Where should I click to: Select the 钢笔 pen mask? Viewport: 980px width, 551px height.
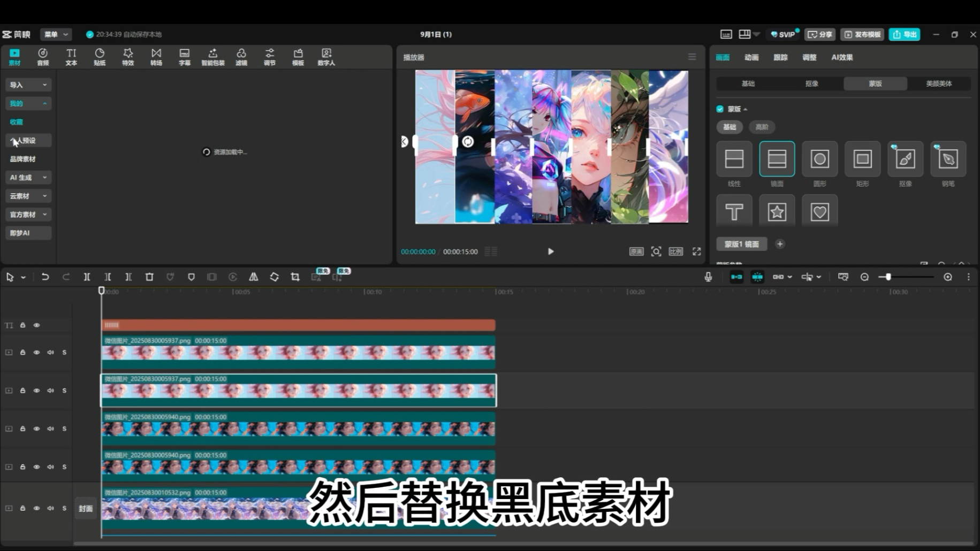[x=948, y=159]
